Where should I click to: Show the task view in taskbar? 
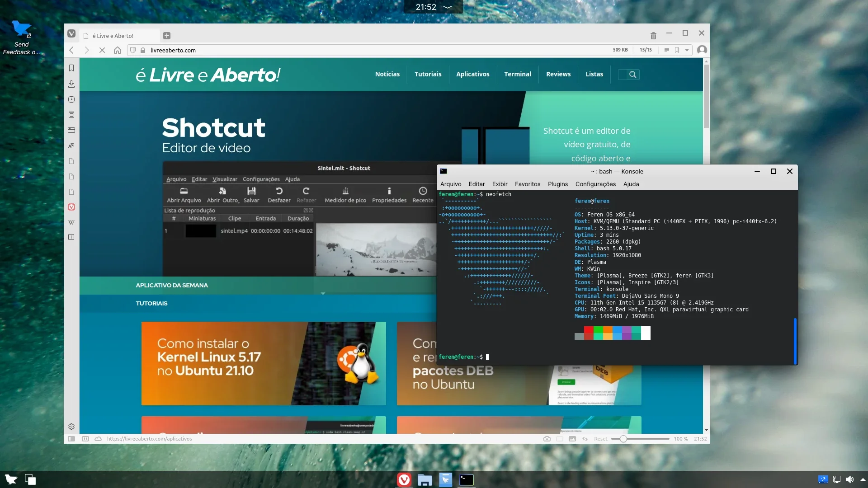tap(30, 479)
